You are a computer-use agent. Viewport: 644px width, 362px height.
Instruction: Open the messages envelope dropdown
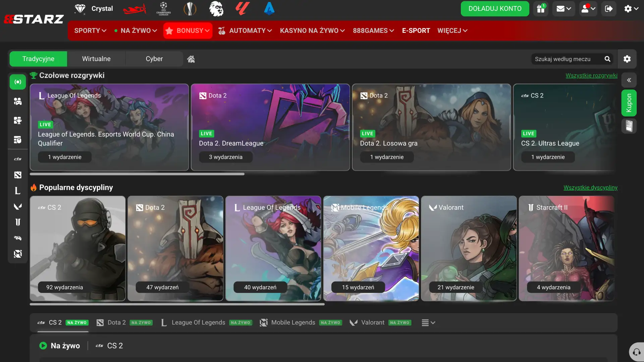(x=563, y=9)
